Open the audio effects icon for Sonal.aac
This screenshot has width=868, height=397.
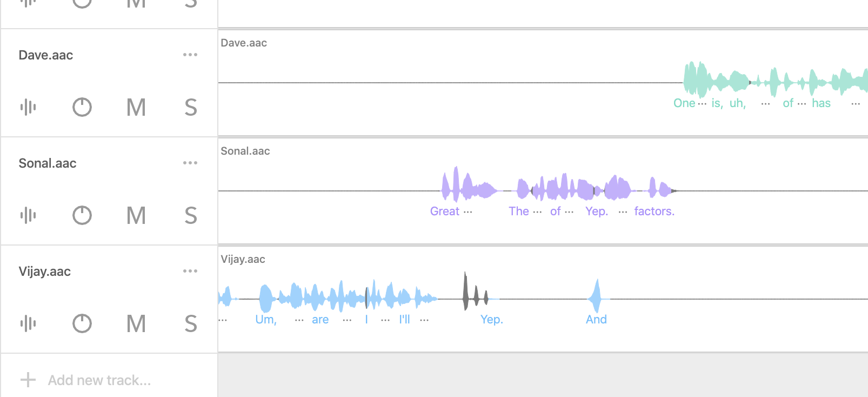(x=28, y=215)
